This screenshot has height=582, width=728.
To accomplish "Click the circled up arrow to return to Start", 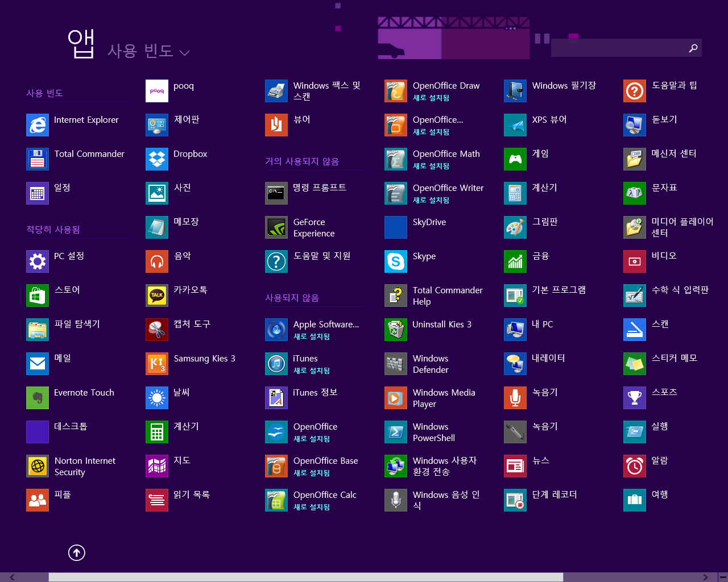I will pyautogui.click(x=77, y=552).
